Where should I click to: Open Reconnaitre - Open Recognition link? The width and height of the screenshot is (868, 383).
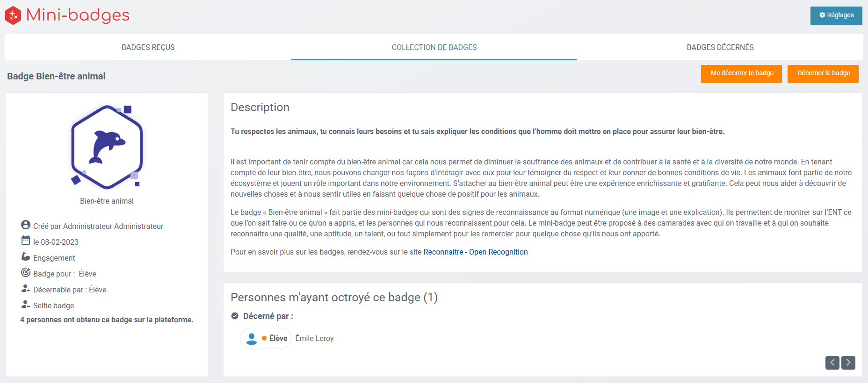point(475,252)
